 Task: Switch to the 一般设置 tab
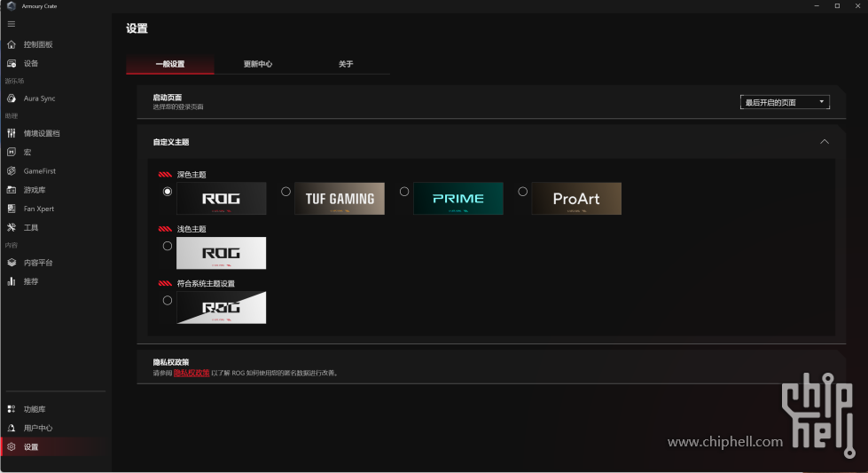(x=170, y=64)
